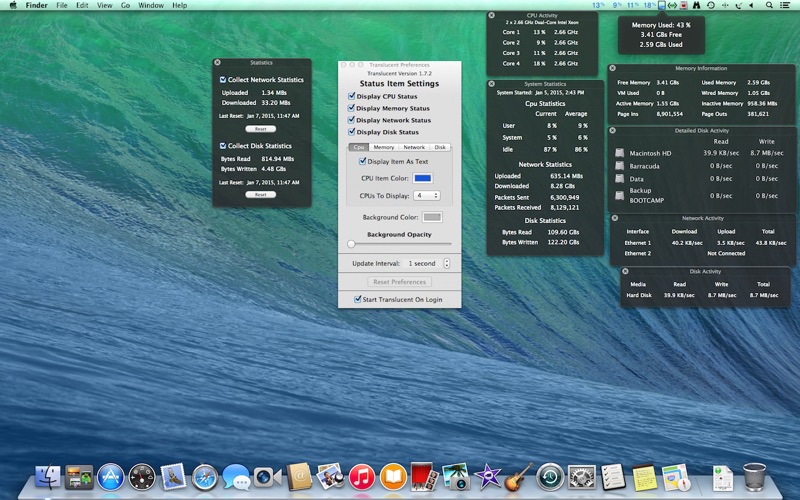Switch to the Disk tab
This screenshot has height=500, width=800.
[440, 147]
